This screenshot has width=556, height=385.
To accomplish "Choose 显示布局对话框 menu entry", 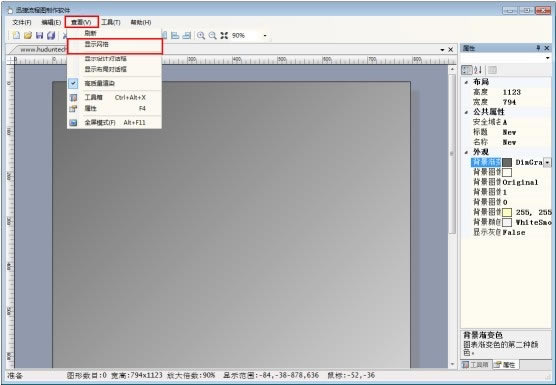I will click(x=114, y=69).
